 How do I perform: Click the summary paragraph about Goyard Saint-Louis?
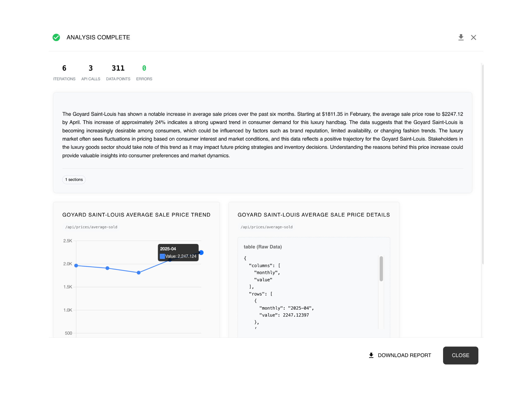263,135
